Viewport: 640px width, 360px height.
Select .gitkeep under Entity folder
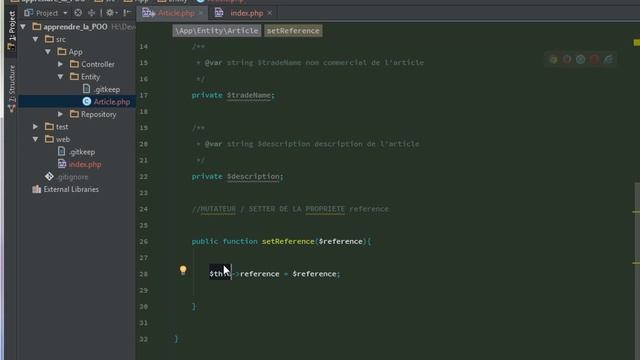pyautogui.click(x=107, y=89)
